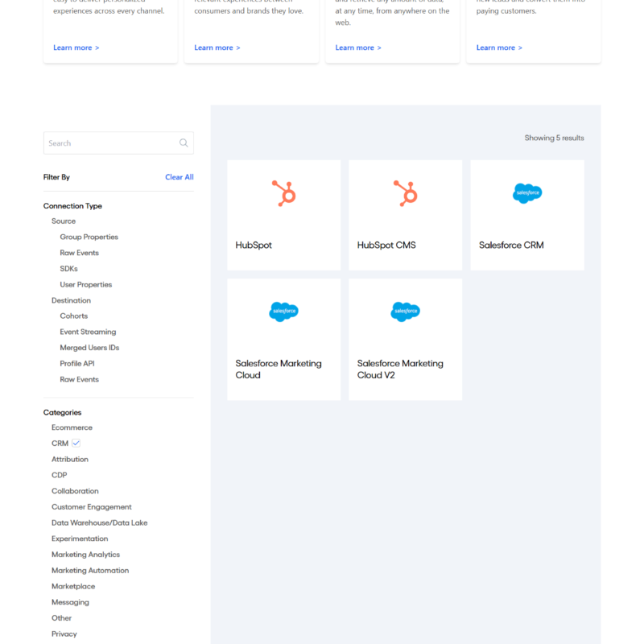Select the Marketing Automation category

(90, 571)
